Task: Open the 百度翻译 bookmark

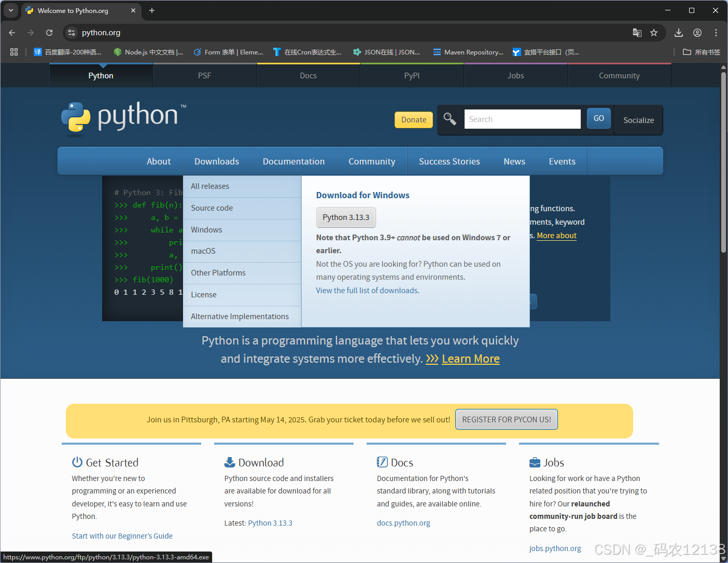Action: [x=67, y=52]
